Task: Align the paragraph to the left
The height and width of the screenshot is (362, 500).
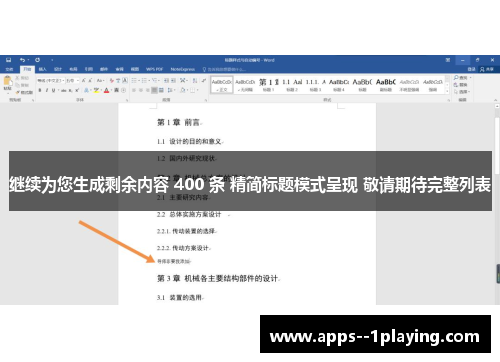Action: 134,90
